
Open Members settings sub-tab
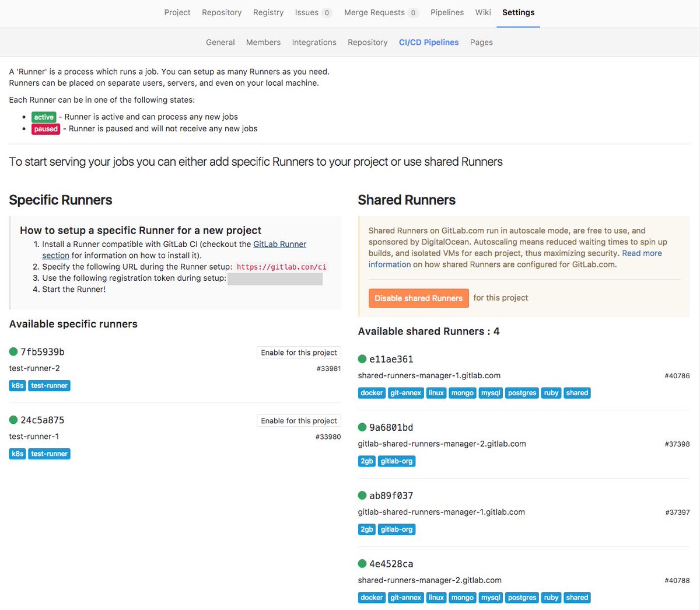tap(263, 42)
